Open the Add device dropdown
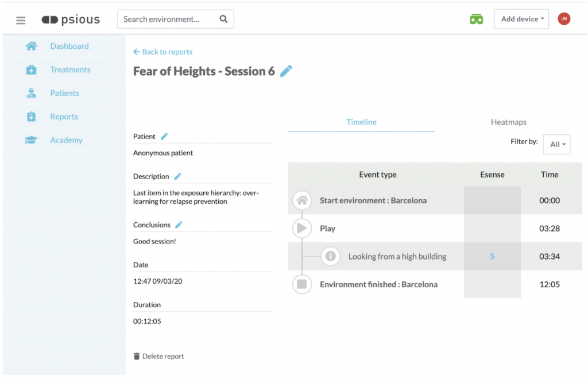Viewport: 588px width, 379px height. pos(521,19)
